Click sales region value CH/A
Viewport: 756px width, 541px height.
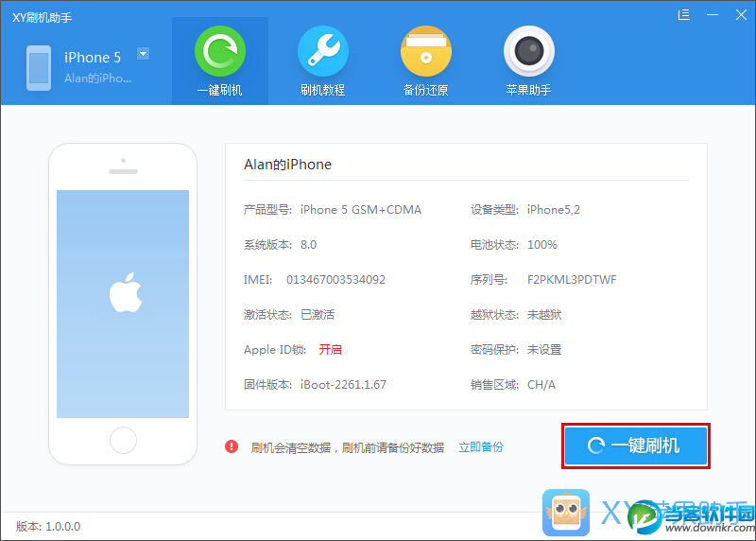coord(541,385)
